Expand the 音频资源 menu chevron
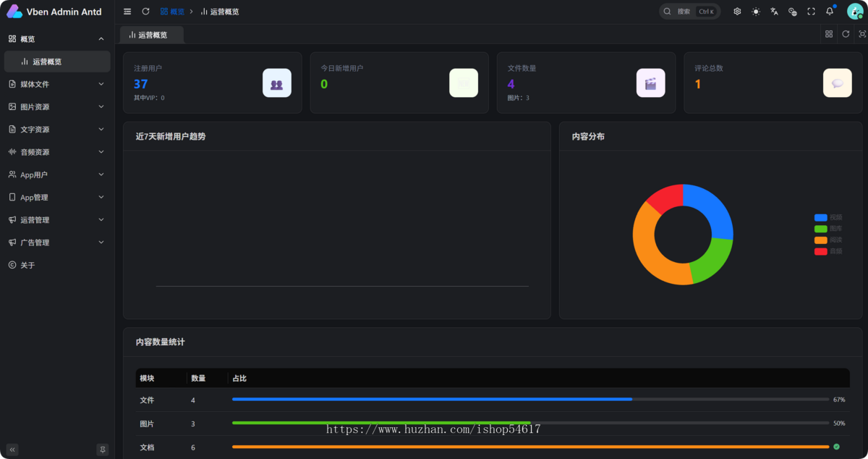Image resolution: width=868 pixels, height=459 pixels. pyautogui.click(x=101, y=152)
